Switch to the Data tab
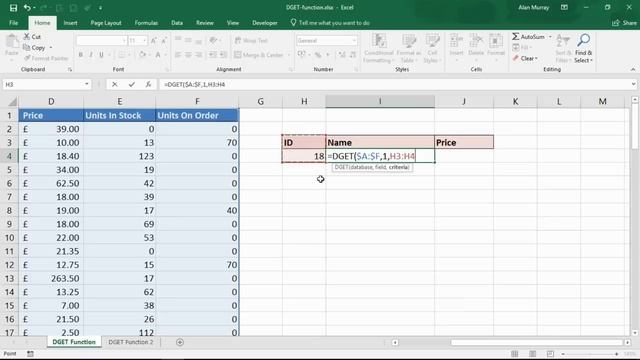Image resolution: width=640 pixels, height=360 pixels. click(x=177, y=23)
